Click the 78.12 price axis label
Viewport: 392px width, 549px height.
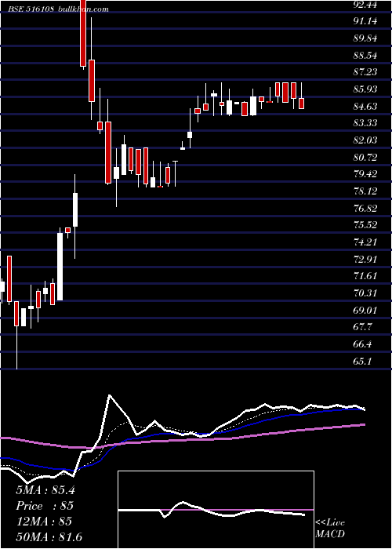point(365,191)
